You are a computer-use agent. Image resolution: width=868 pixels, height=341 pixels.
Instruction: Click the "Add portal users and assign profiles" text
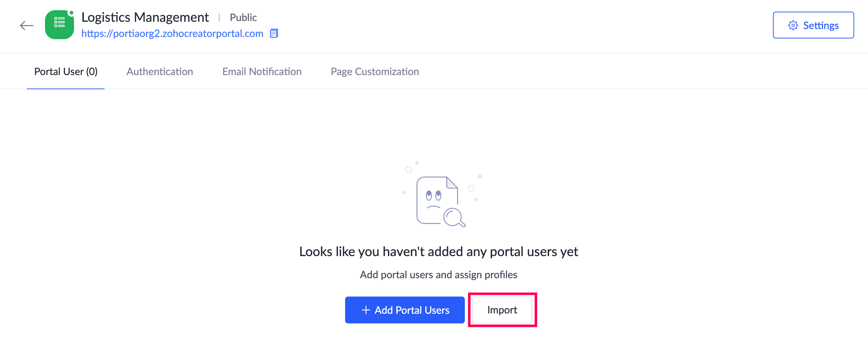[x=438, y=275]
